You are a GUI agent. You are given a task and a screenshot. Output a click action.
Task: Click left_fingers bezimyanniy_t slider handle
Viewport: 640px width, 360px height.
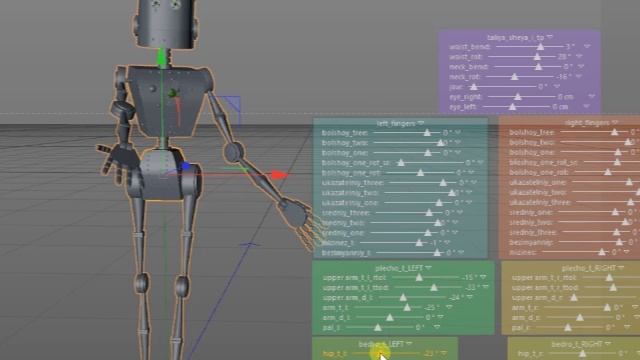tap(437, 253)
